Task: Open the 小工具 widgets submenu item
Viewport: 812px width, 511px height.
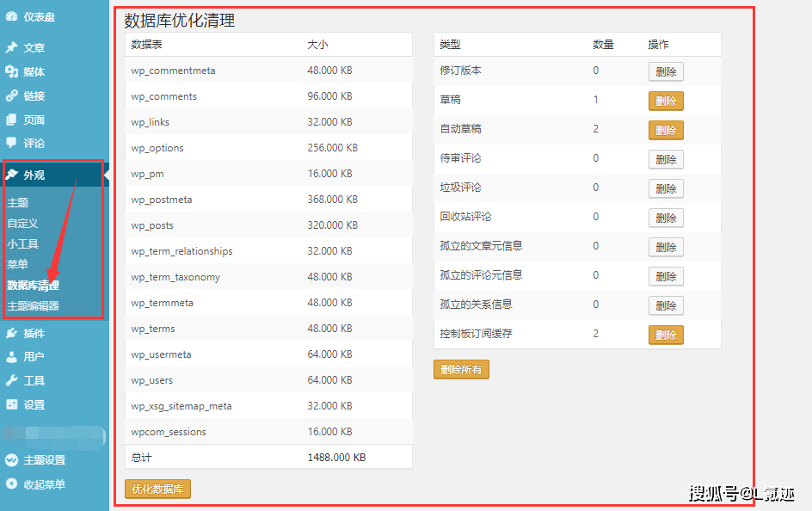Action: click(x=23, y=243)
